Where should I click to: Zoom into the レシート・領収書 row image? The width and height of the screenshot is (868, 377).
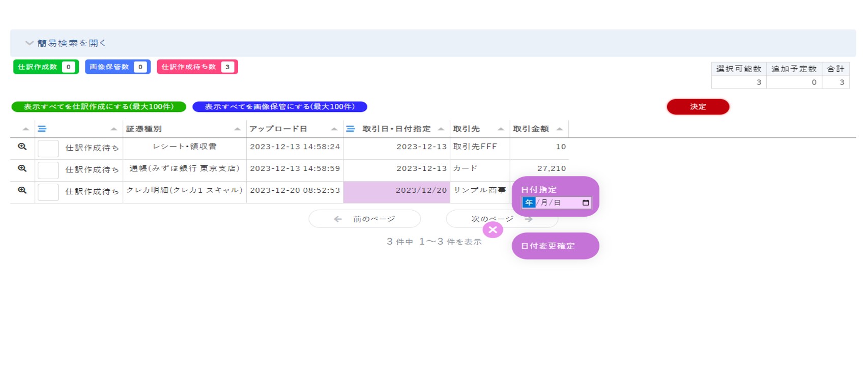pyautogui.click(x=22, y=147)
